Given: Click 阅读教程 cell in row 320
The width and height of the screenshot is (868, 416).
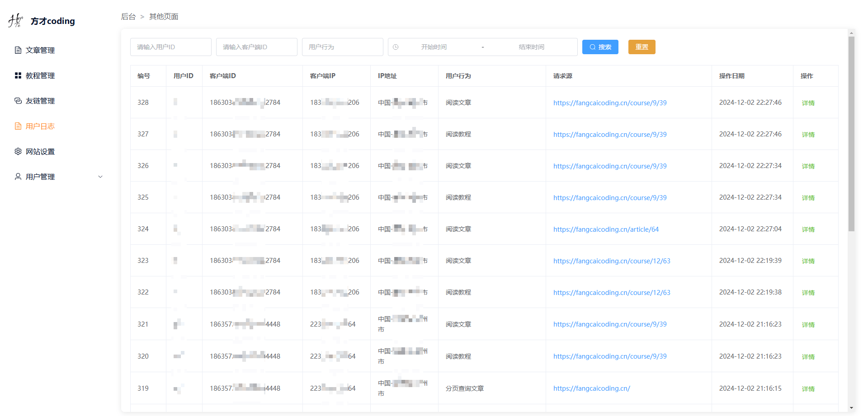Looking at the screenshot, I should click(x=458, y=356).
